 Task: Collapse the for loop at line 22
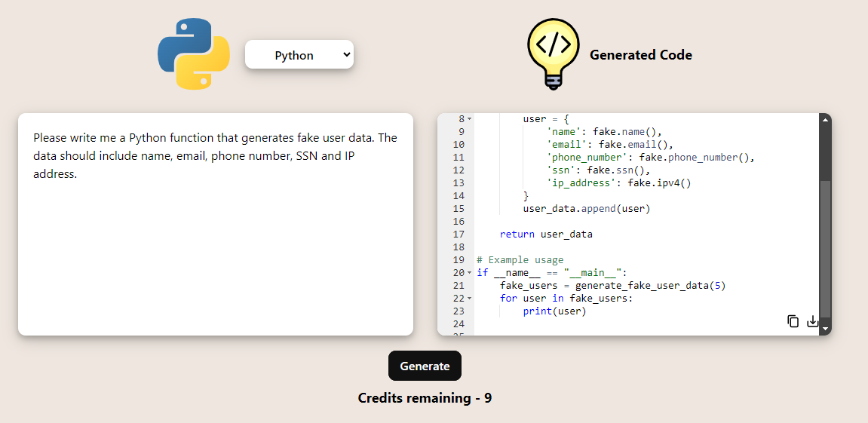469,299
